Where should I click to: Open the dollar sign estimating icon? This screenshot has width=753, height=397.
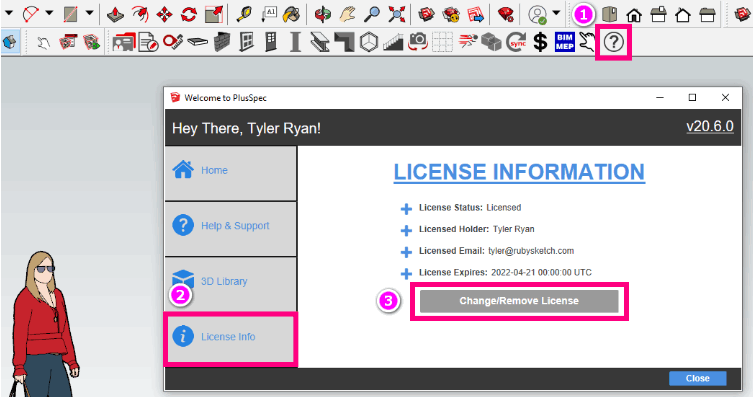[540, 42]
